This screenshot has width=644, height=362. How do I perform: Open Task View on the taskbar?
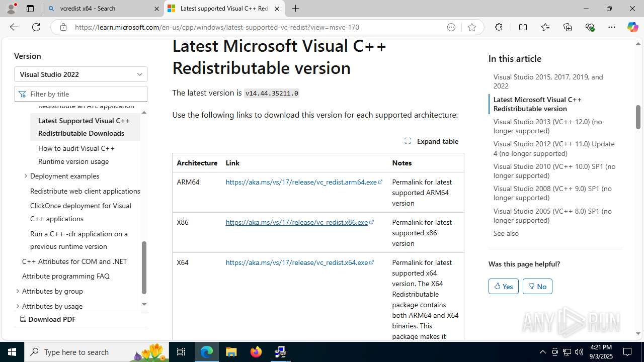(182, 352)
